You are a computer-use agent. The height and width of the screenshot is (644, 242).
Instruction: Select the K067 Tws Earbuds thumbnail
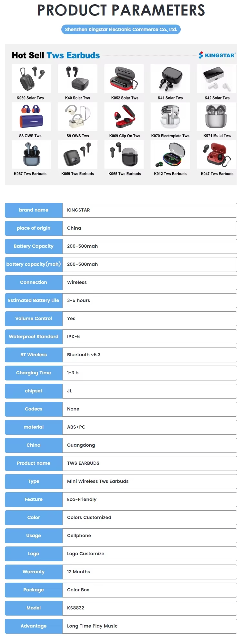(31, 154)
